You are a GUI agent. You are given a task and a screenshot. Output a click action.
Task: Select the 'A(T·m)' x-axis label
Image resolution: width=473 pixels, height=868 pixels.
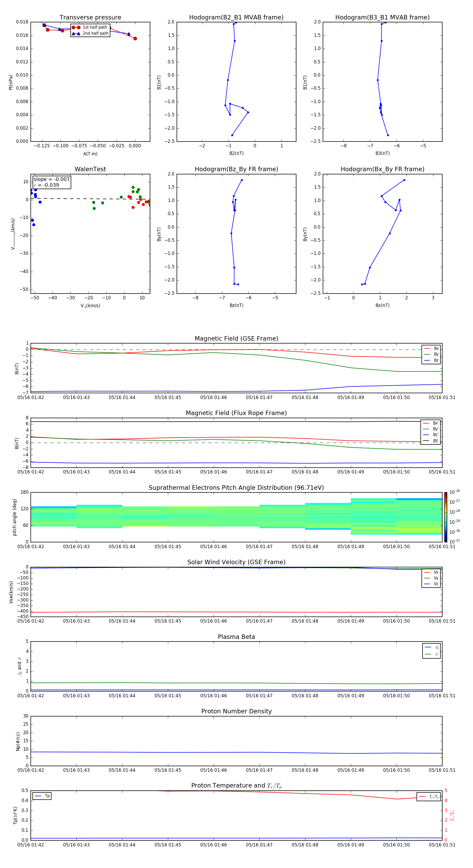(90, 154)
